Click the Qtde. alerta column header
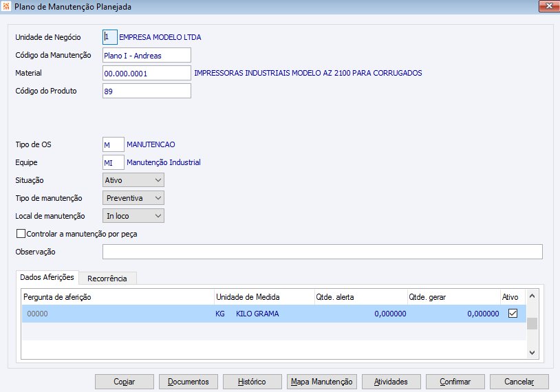This screenshot has width=560, height=392. coord(361,297)
